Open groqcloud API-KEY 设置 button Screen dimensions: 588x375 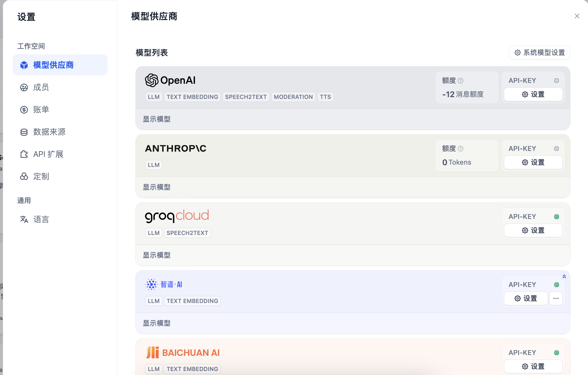pyautogui.click(x=533, y=230)
